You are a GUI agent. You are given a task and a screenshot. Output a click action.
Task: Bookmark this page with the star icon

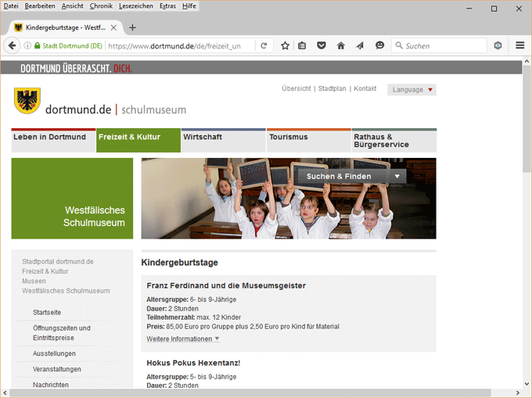(x=285, y=45)
